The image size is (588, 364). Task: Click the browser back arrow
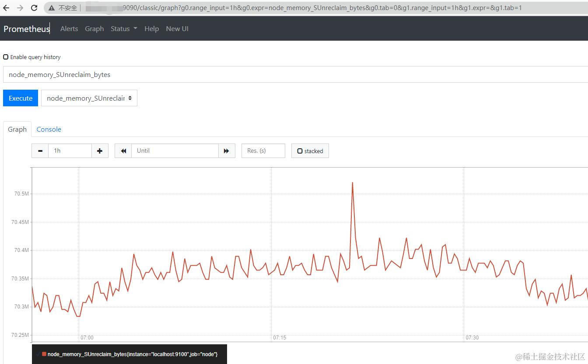point(6,8)
